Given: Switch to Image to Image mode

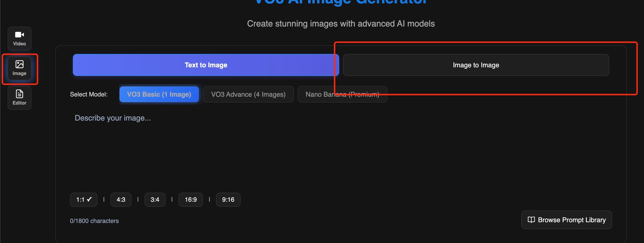Looking at the screenshot, I should [x=476, y=65].
